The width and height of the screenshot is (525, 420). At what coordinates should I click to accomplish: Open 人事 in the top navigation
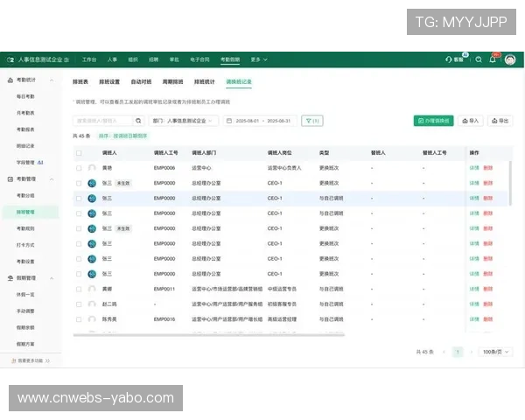click(x=112, y=59)
